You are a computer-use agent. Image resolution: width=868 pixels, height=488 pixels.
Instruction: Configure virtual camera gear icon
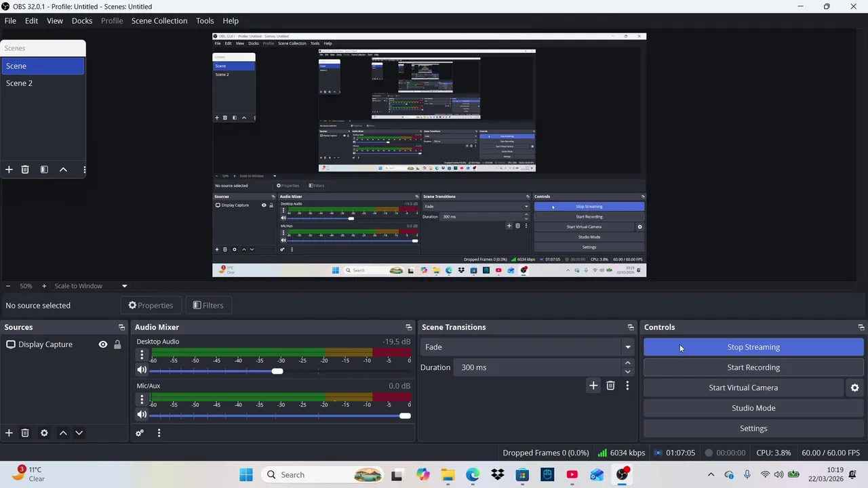[854, 388]
